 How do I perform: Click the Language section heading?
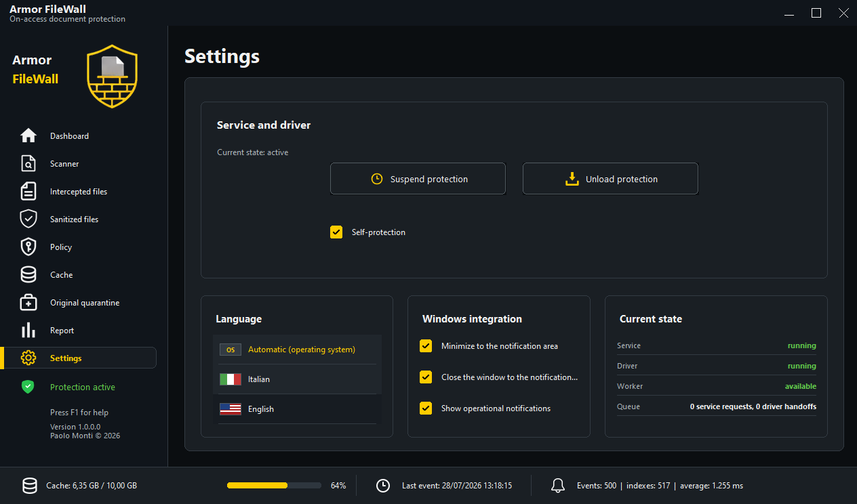tap(239, 319)
